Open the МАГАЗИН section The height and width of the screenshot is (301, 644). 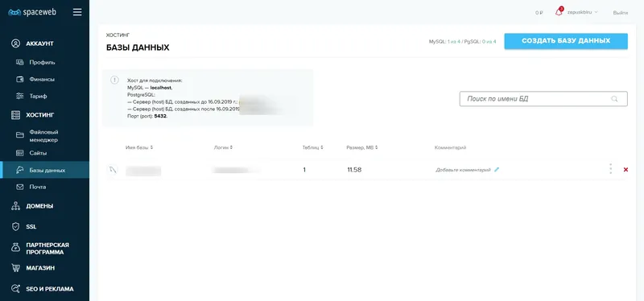tap(40, 268)
